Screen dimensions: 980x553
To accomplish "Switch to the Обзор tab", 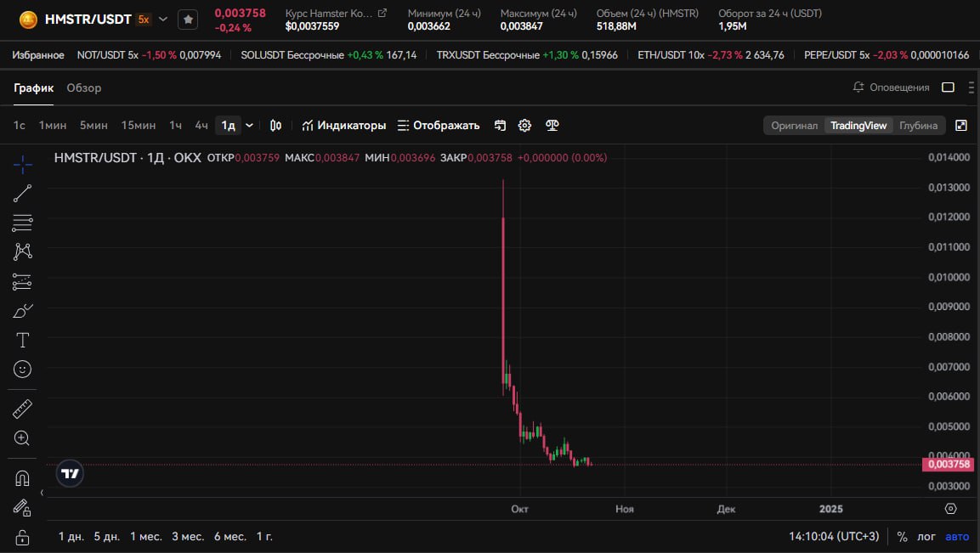I will point(84,88).
